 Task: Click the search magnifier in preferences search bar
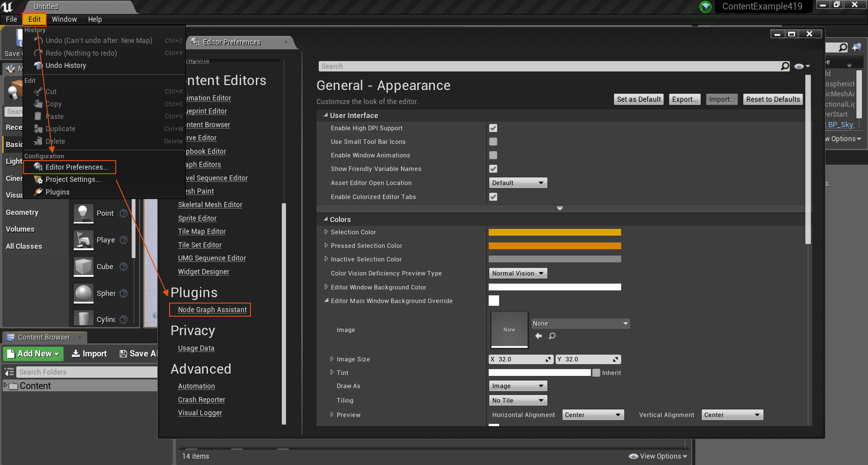[x=785, y=66]
